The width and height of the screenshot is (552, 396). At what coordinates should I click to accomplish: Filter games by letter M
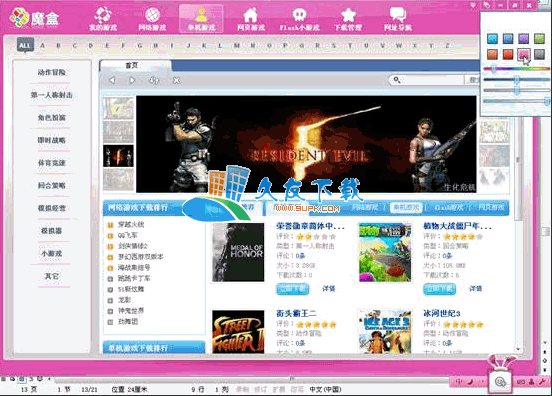point(237,45)
